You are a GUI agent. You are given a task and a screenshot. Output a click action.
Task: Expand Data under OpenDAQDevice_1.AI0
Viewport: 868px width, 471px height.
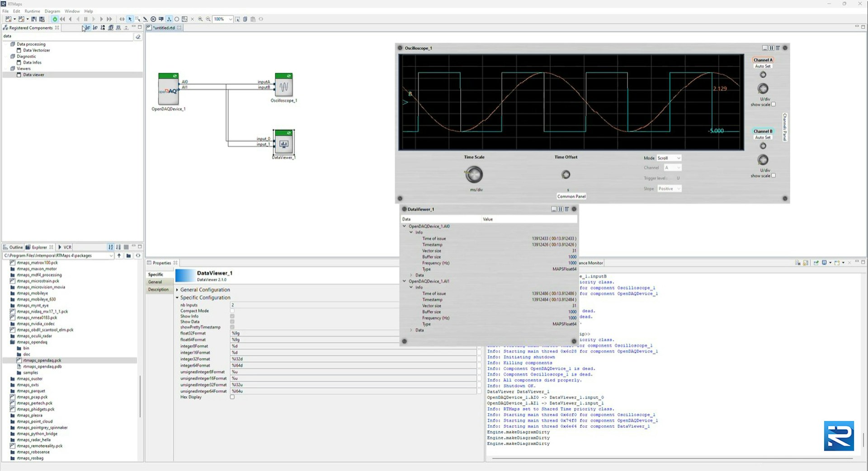[x=411, y=275]
